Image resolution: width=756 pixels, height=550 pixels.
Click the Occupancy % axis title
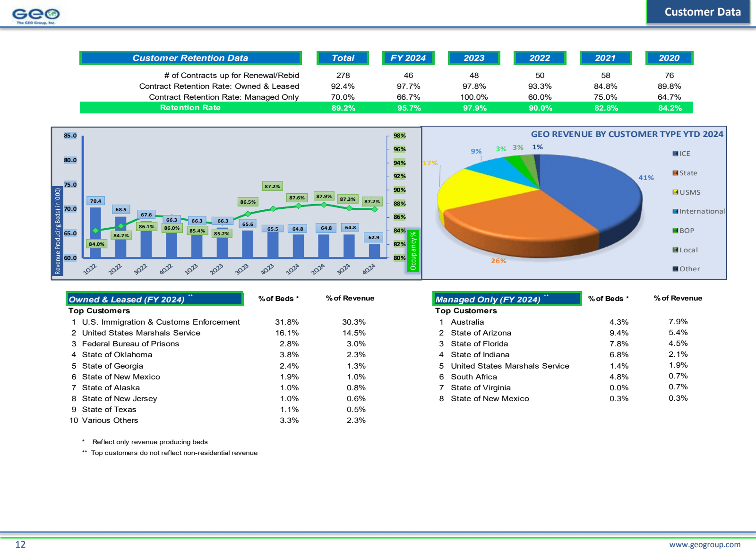pyautogui.click(x=413, y=251)
